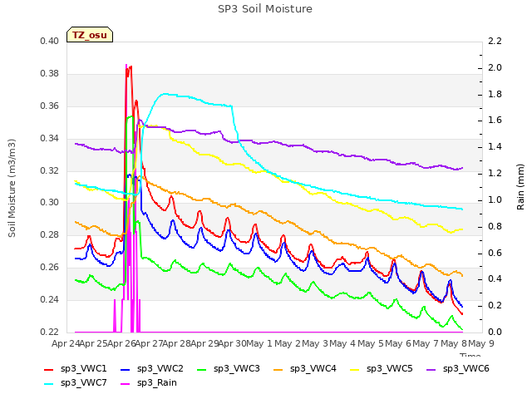
Task: Click the Rain (mm) axis label
Action: click(520, 187)
